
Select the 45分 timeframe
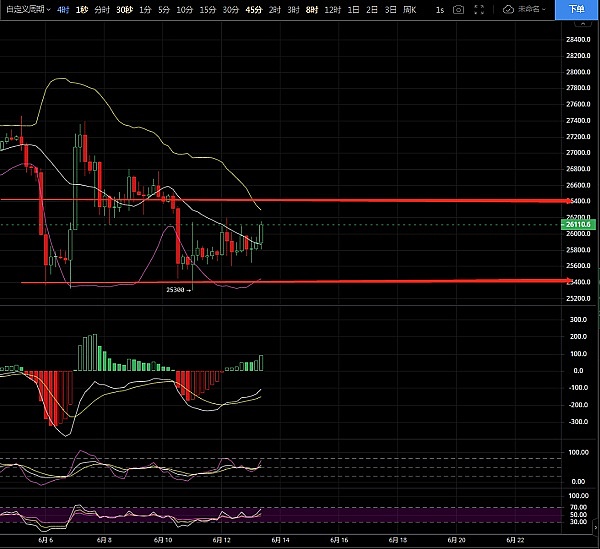tap(254, 9)
